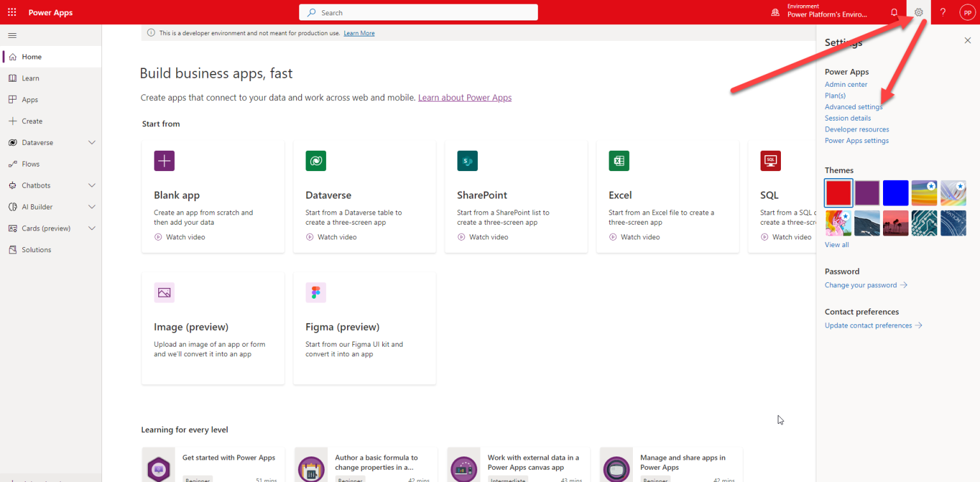Click the AI Builder icon in sidebar

click(13, 207)
